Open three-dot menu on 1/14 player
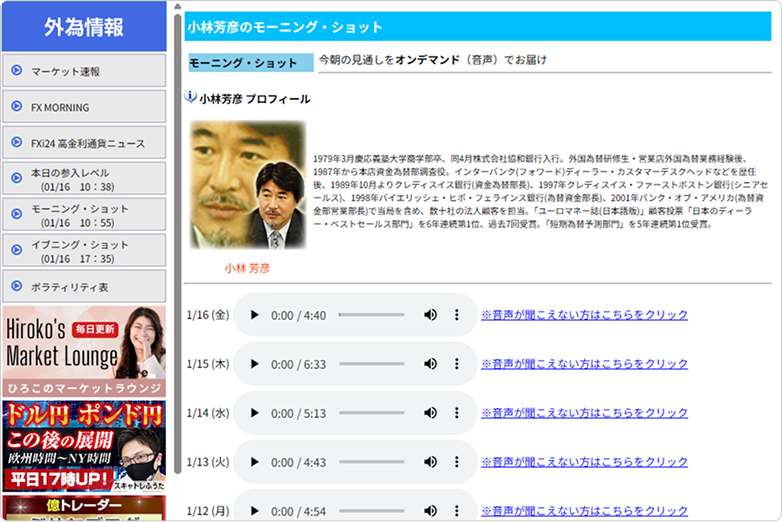782x522 pixels. [x=456, y=413]
